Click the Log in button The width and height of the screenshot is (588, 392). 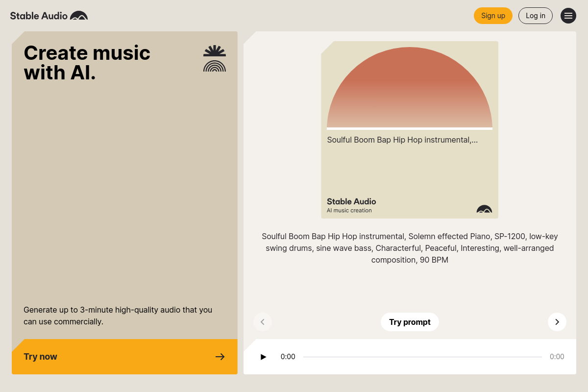536,16
